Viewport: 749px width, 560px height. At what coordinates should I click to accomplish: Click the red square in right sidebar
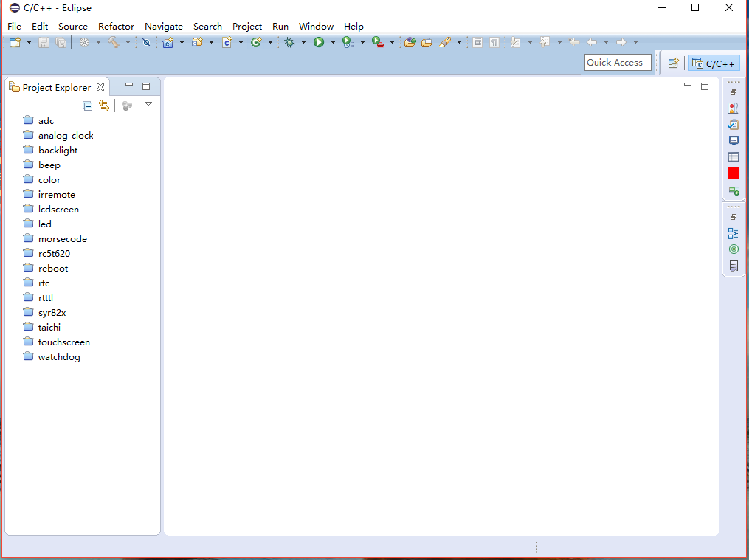[733, 173]
